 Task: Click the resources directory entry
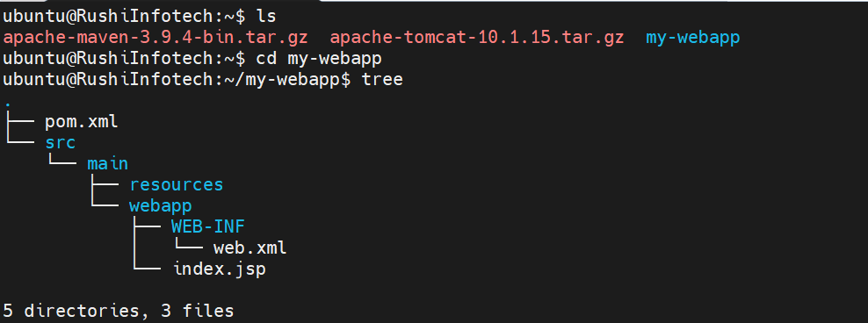click(176, 184)
